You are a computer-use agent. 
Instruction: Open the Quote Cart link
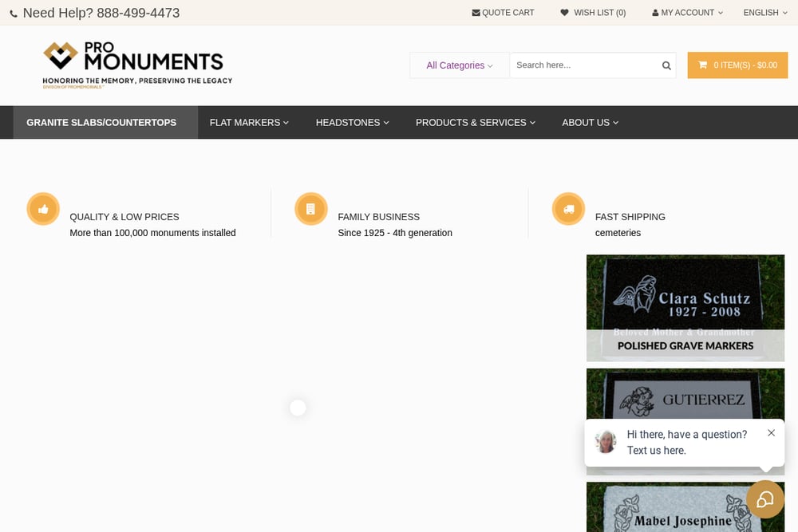coord(503,13)
